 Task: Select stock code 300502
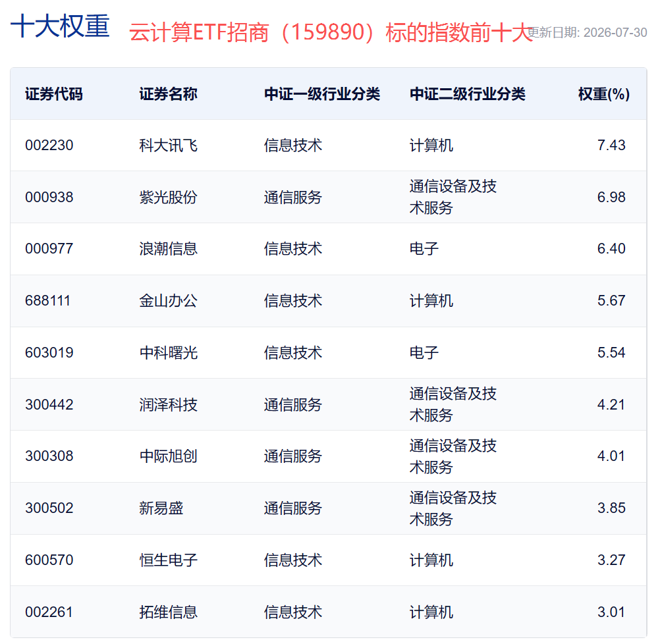(49, 508)
